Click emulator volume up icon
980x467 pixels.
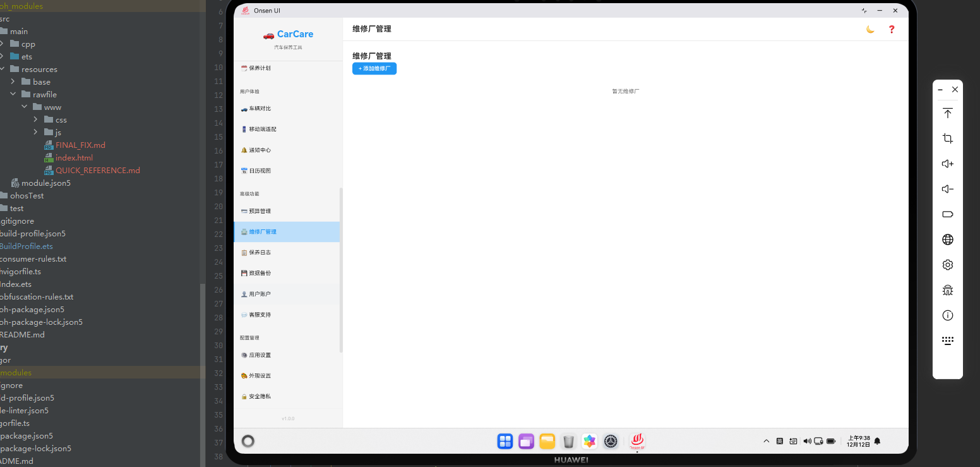(x=947, y=164)
